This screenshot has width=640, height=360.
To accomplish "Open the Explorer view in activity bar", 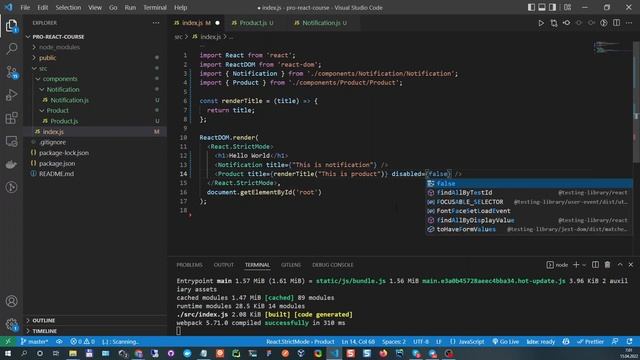I will coord(11,26).
